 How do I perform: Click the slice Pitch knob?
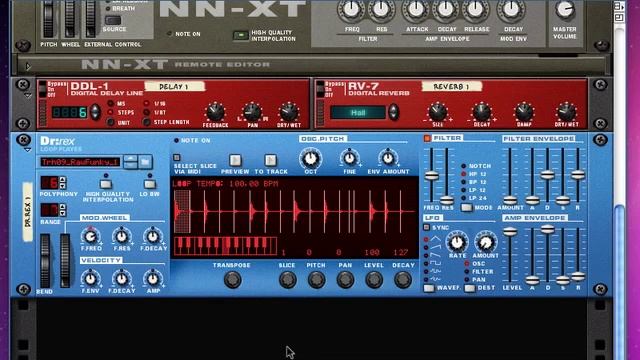click(316, 280)
